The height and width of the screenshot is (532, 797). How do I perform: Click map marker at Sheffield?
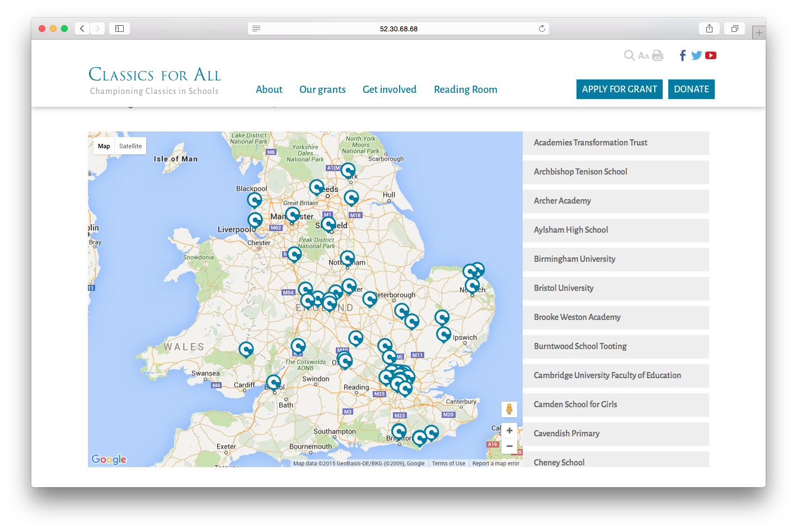(329, 224)
